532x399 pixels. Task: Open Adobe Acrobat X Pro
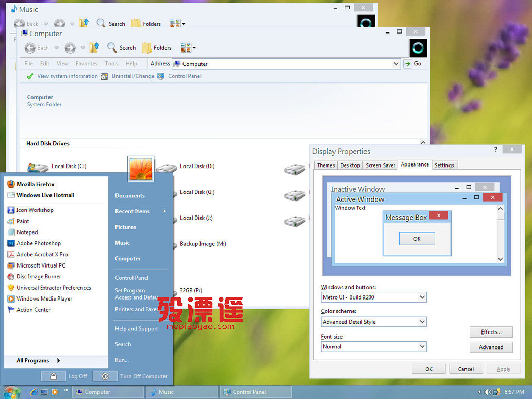point(37,254)
